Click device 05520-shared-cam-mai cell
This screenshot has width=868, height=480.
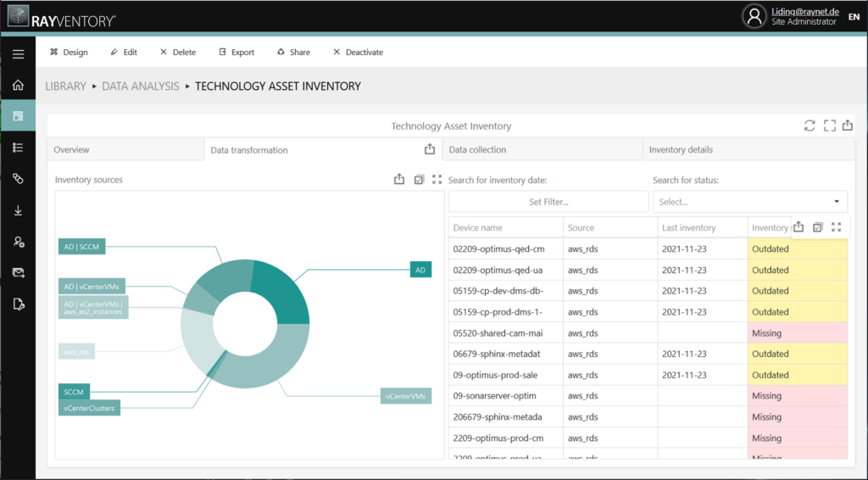(x=506, y=332)
